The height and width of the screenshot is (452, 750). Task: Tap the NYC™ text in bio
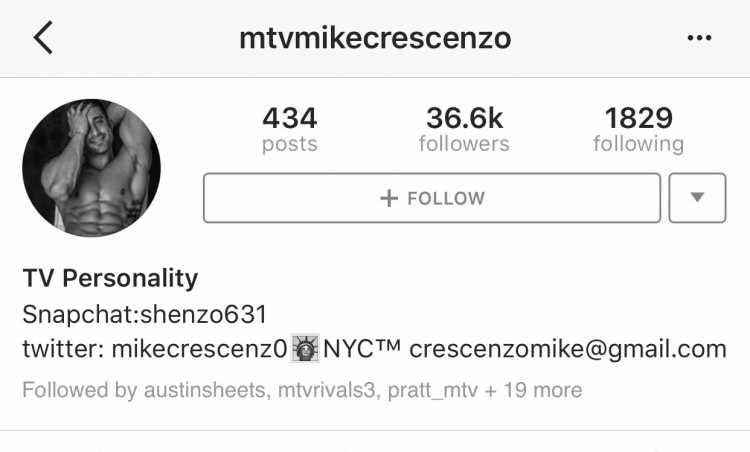click(362, 349)
